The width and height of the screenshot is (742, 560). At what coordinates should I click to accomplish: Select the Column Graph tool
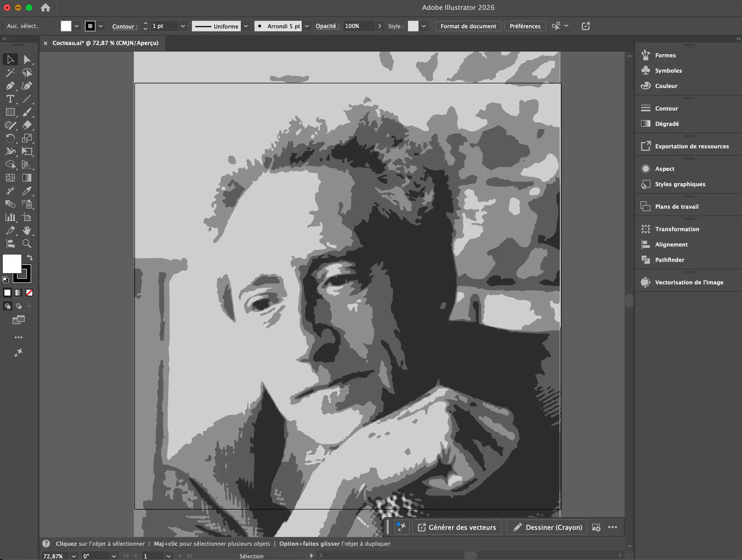click(x=10, y=217)
